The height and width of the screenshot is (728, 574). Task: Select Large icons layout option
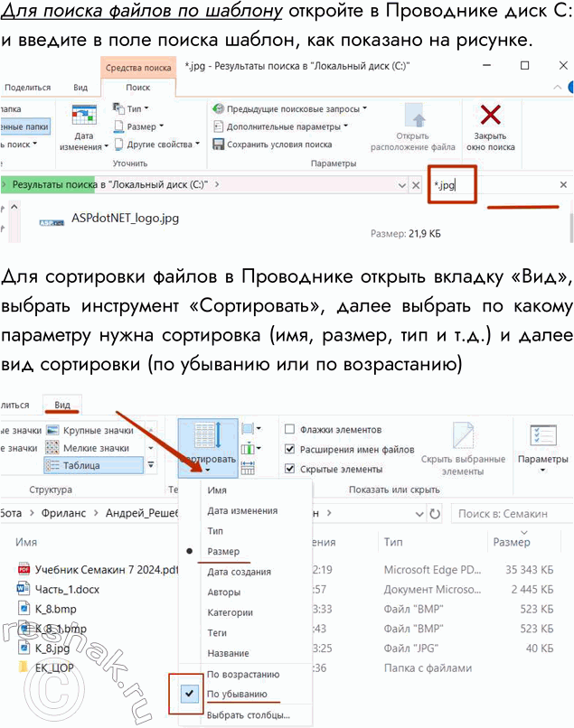90,431
